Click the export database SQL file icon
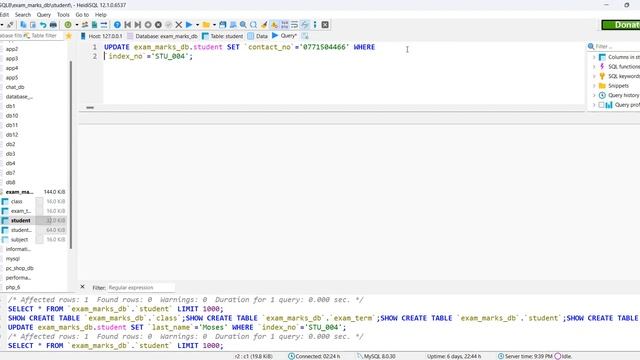This screenshot has width=640, height=360. tap(94, 25)
